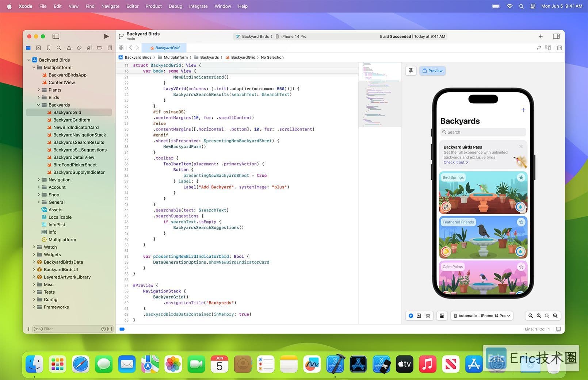Image resolution: width=588 pixels, height=380 pixels.
Task: Toggle favorite star on Bird Springs card
Action: click(x=521, y=177)
